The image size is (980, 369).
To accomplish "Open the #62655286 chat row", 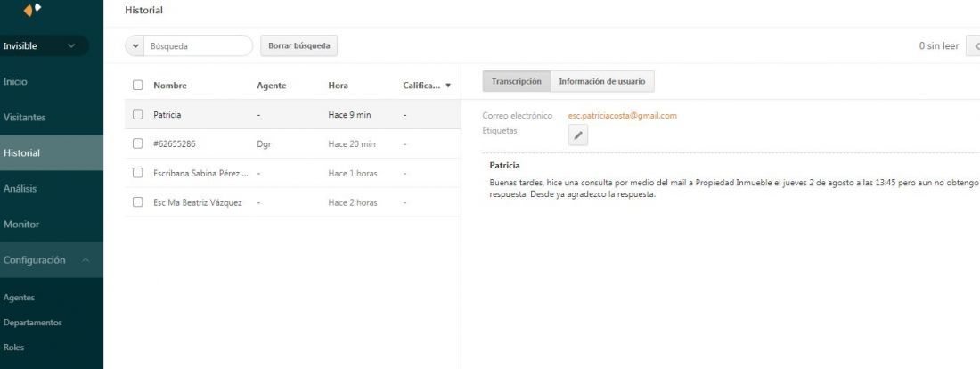I will point(293,143).
